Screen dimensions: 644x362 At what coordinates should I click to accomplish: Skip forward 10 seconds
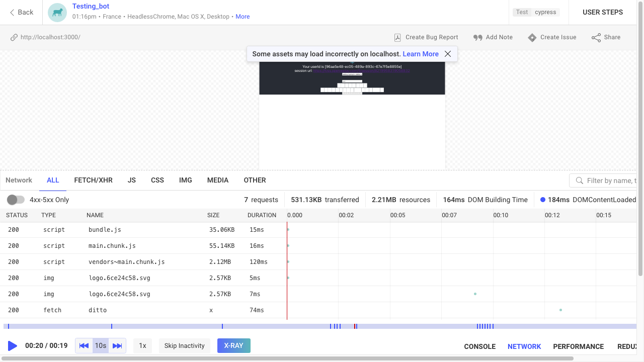tap(117, 345)
